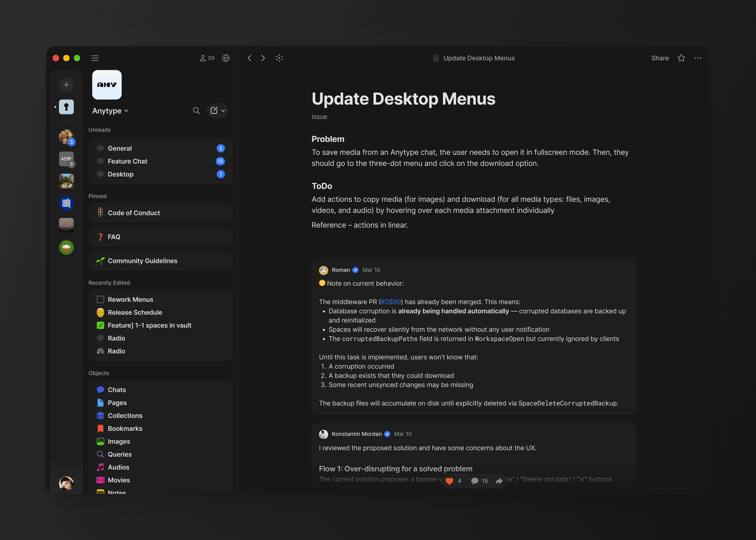Open Release Schedule in Recently Edited
Viewport: 756px width, 540px height.
tap(160, 313)
